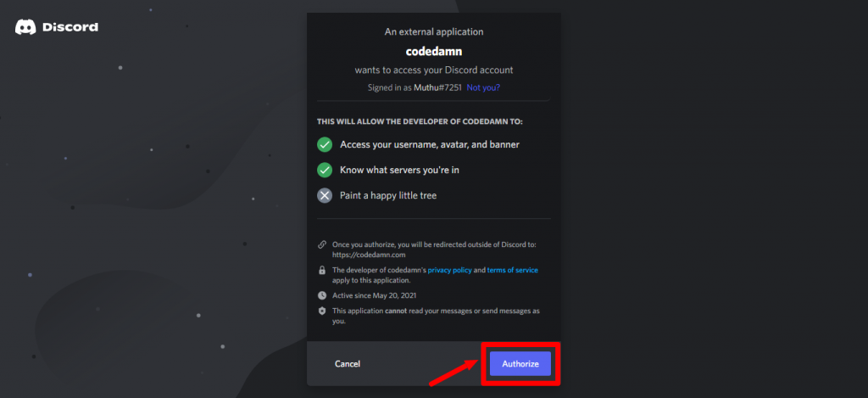This screenshot has height=398, width=868.
Task: Click the shield icon beside cannot read messages
Action: click(x=322, y=311)
